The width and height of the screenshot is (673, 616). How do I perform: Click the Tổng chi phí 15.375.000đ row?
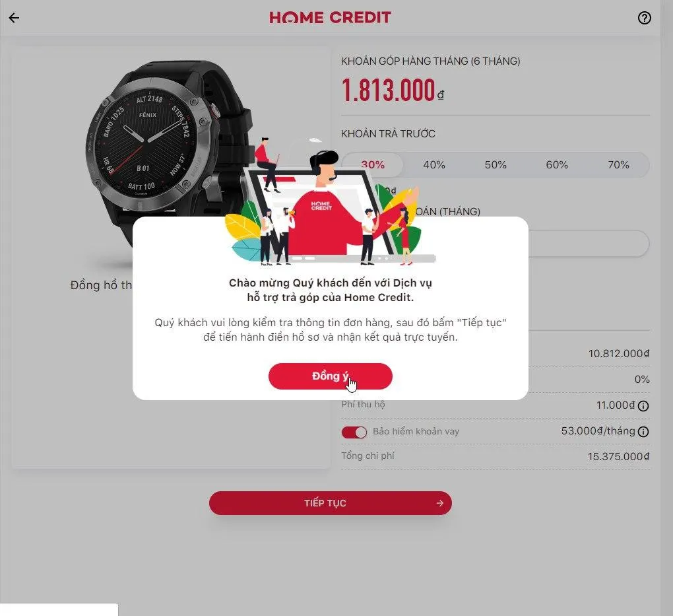496,456
